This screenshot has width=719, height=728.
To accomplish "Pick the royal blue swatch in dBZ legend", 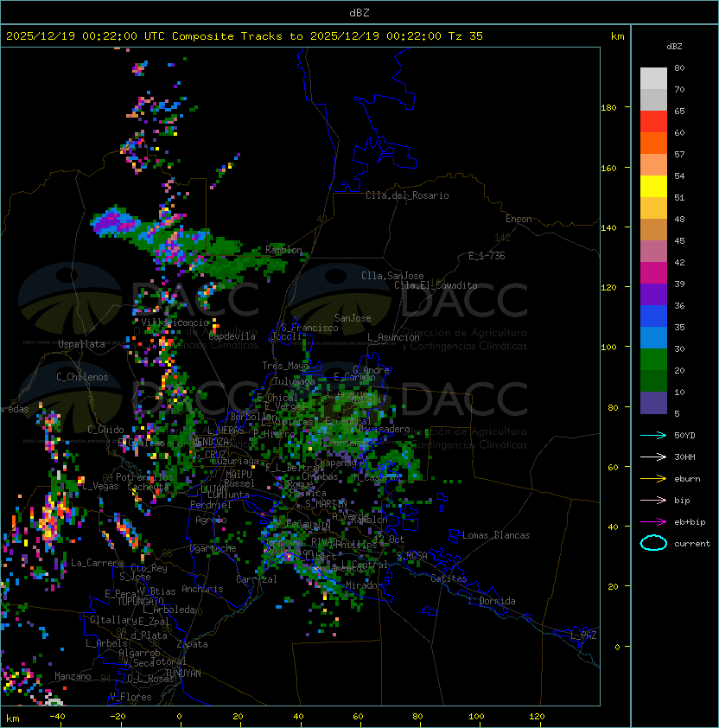I will 653,316.
